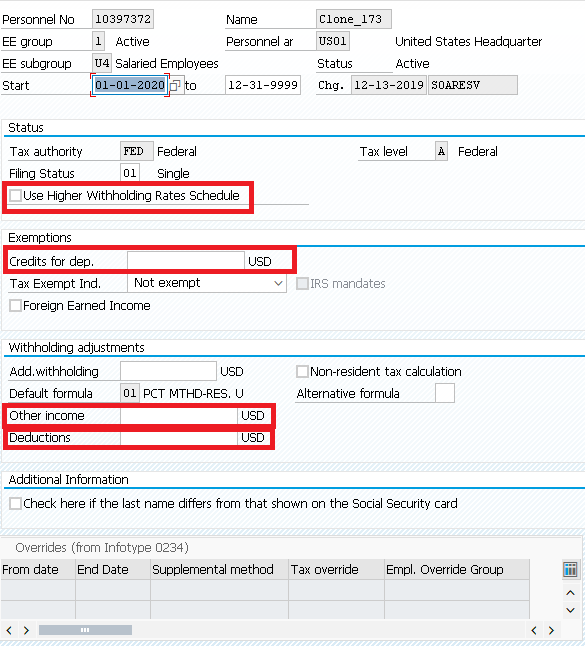The image size is (585, 646).
Task: Toggle Non-resident tax calculation checkbox
Action: (302, 372)
